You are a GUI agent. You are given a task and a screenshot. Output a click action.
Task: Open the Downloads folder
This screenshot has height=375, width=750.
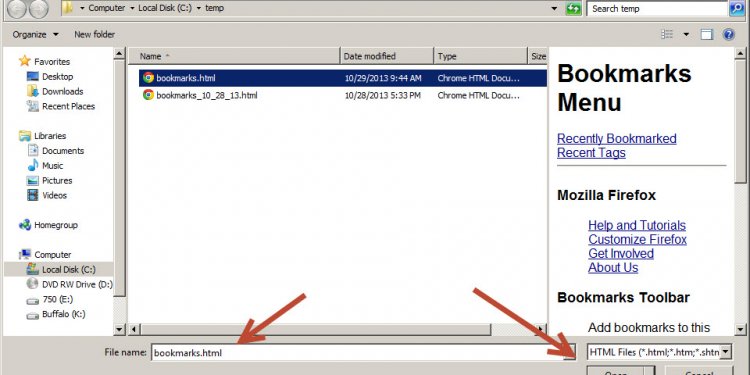tap(62, 91)
